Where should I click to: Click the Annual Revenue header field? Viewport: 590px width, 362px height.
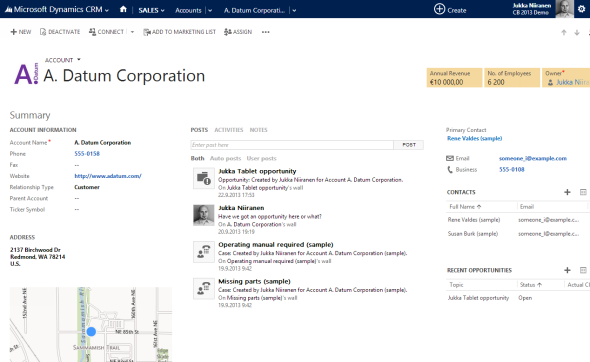pos(454,78)
